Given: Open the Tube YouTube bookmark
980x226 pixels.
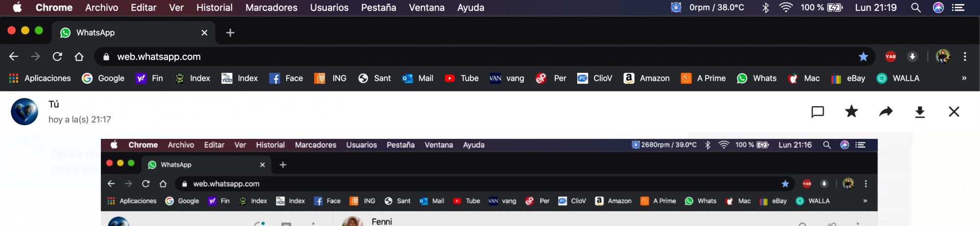Looking at the screenshot, I should pyautogui.click(x=462, y=78).
